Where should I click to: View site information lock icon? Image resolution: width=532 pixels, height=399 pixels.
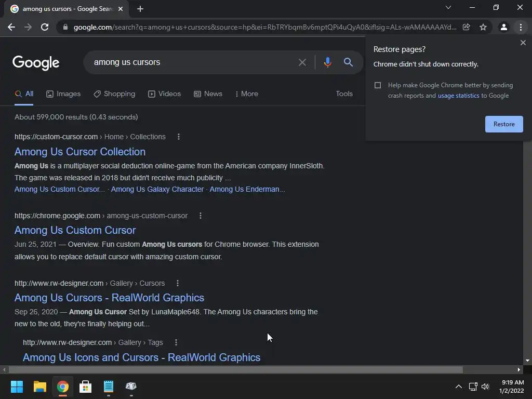[65, 27]
